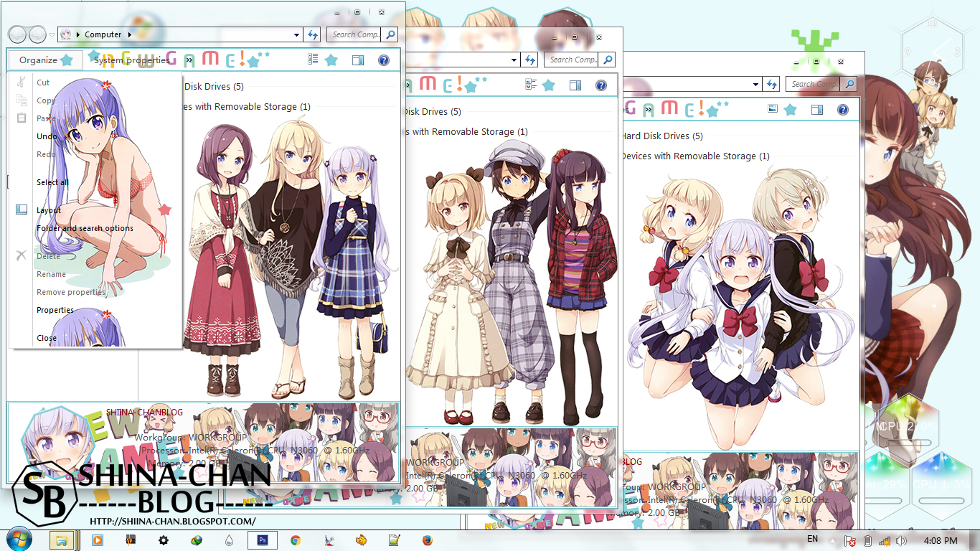The image size is (980, 551).
Task: Change view icon in rightmost Explorer window
Action: click(772, 110)
